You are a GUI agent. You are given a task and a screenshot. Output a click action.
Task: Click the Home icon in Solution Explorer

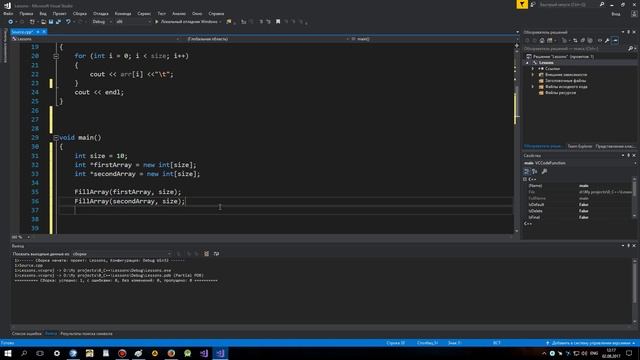click(542, 40)
